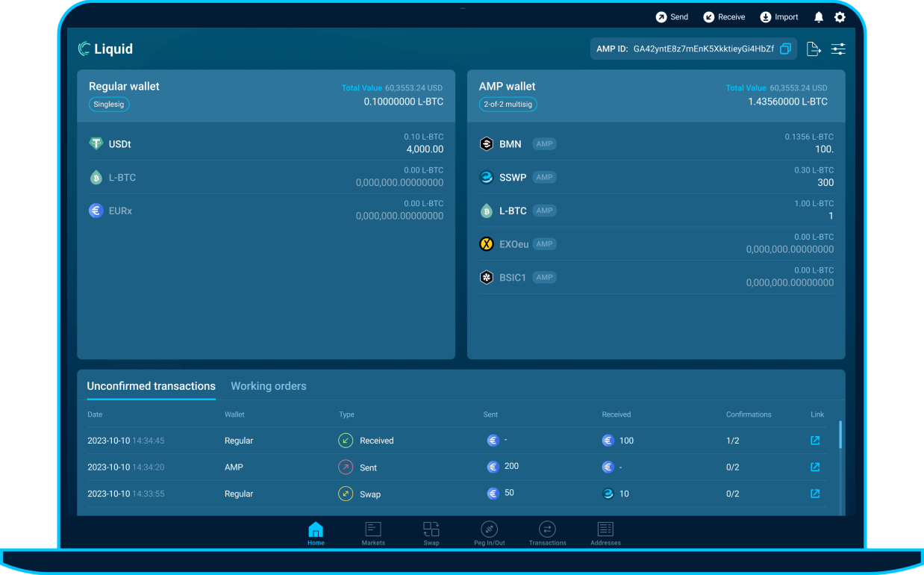Screen dimensions: 924x575
Task: Select the SSWP asset row
Action: [x=657, y=177]
